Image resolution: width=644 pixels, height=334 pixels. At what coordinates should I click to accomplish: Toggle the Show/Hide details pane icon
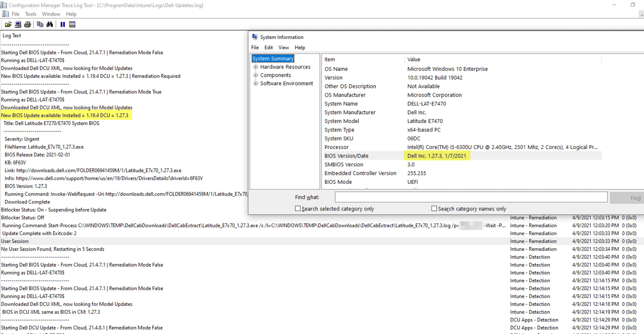point(72,25)
